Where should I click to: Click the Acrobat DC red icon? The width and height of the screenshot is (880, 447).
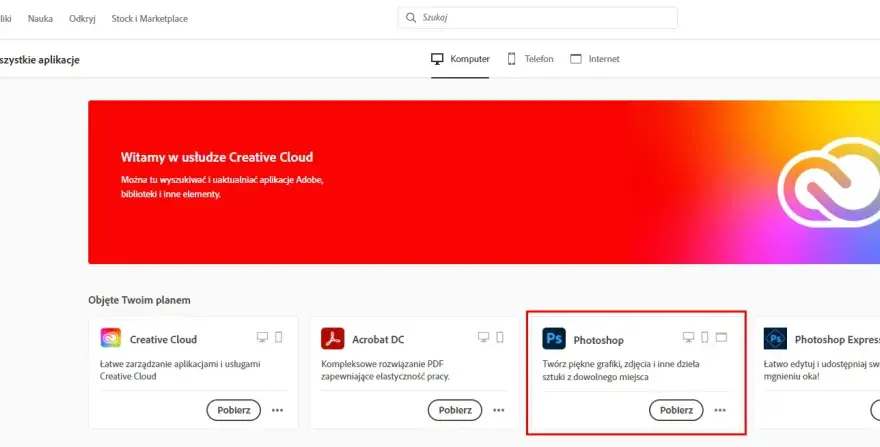point(332,339)
